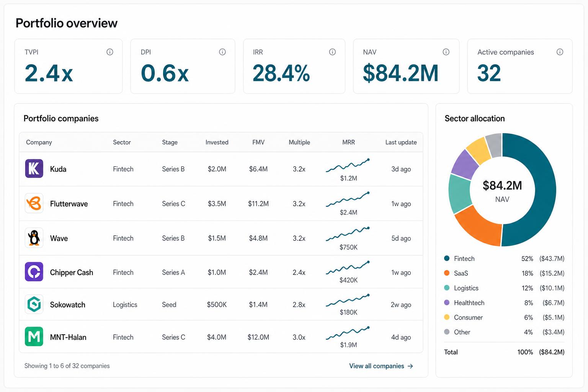Click the Fintech legend color dot
588x392 pixels.
[x=447, y=258]
